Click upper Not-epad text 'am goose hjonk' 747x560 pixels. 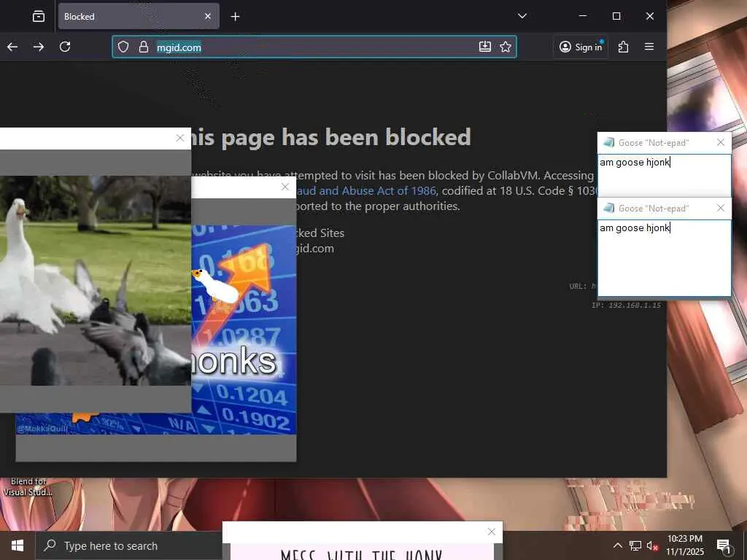tap(635, 163)
